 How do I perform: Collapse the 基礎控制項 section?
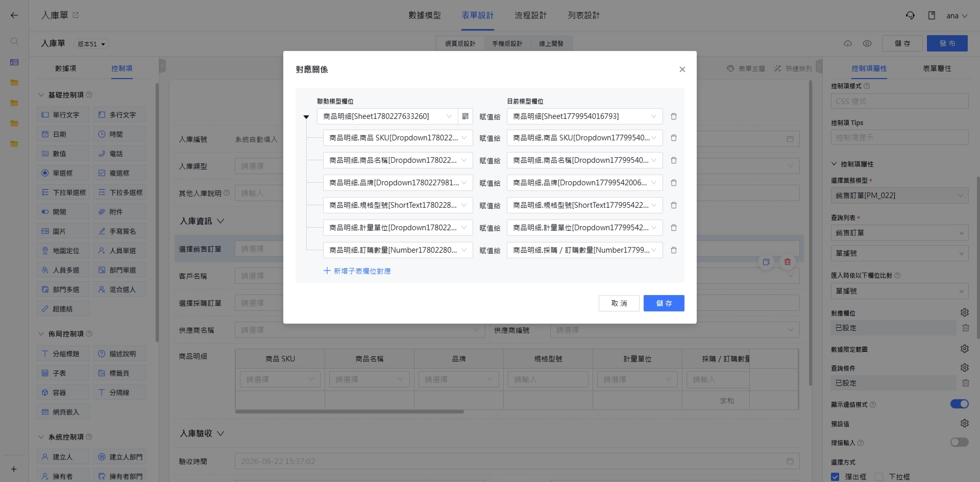pos(41,95)
